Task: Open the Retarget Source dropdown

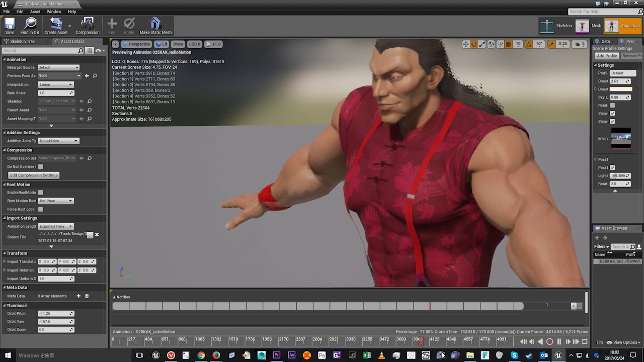Action: pyautogui.click(x=58, y=67)
